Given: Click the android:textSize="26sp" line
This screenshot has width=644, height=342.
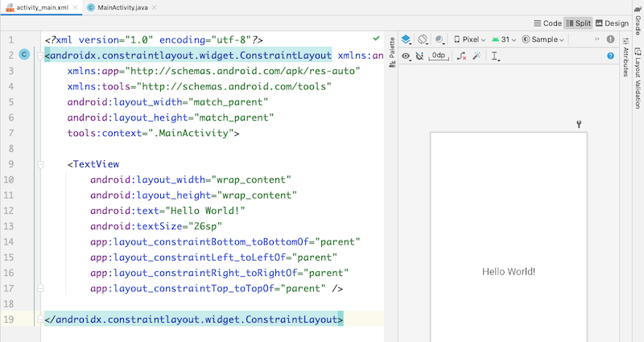Looking at the screenshot, I should tap(156, 226).
